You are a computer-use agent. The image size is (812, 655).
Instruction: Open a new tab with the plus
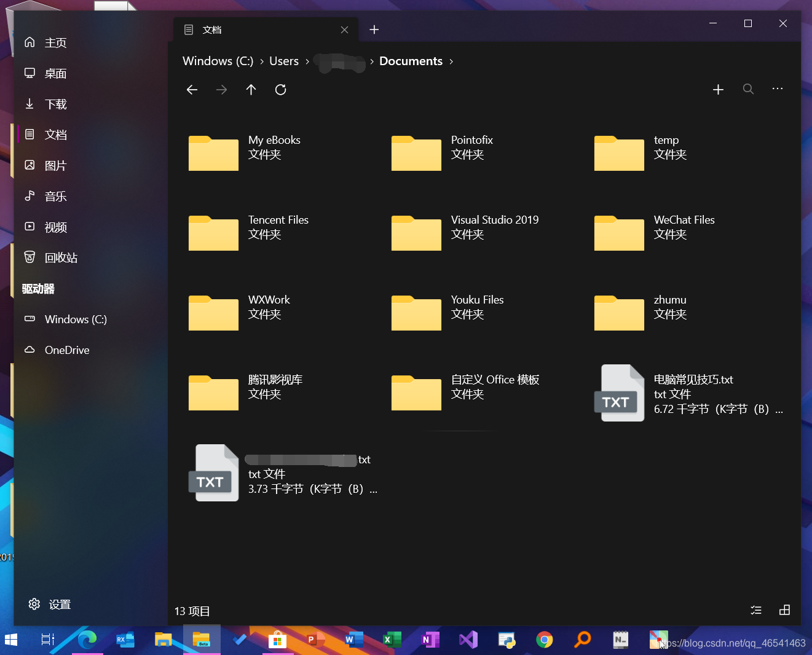(x=374, y=29)
